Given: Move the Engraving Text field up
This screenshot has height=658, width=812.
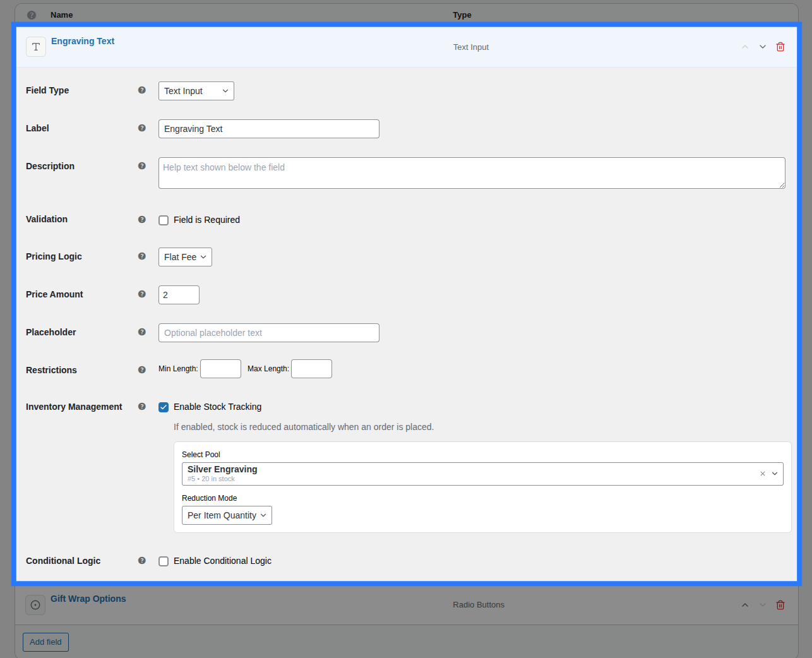Looking at the screenshot, I should [745, 47].
